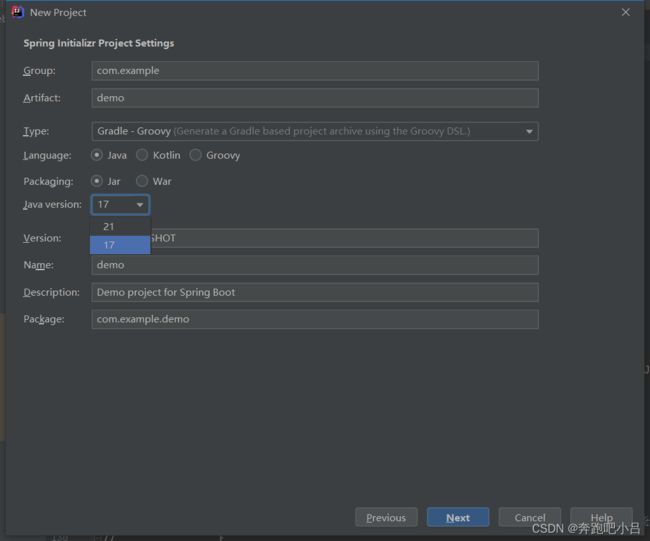Choose War packaging option
This screenshot has width=650, height=541.
click(142, 181)
